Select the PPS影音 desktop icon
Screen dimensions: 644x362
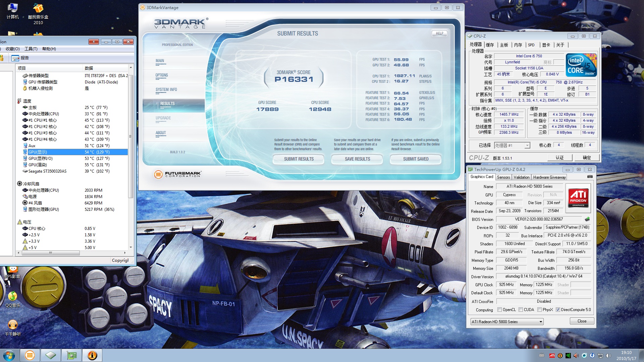click(13, 273)
